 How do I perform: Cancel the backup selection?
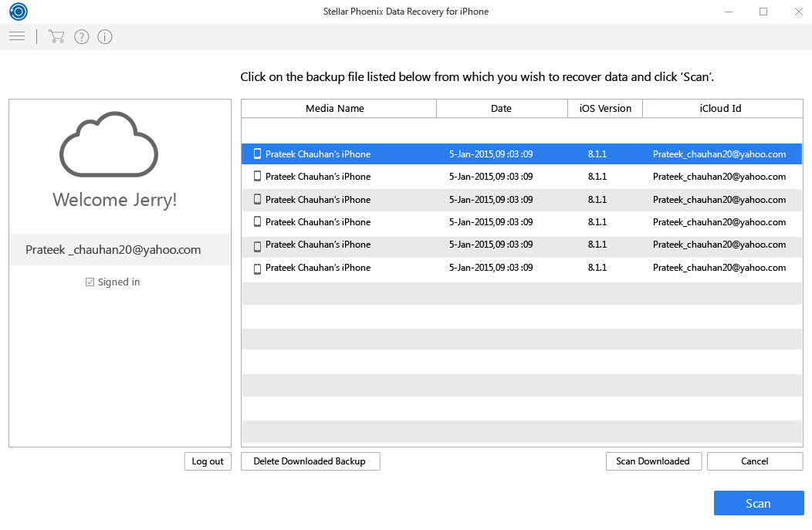pos(755,461)
